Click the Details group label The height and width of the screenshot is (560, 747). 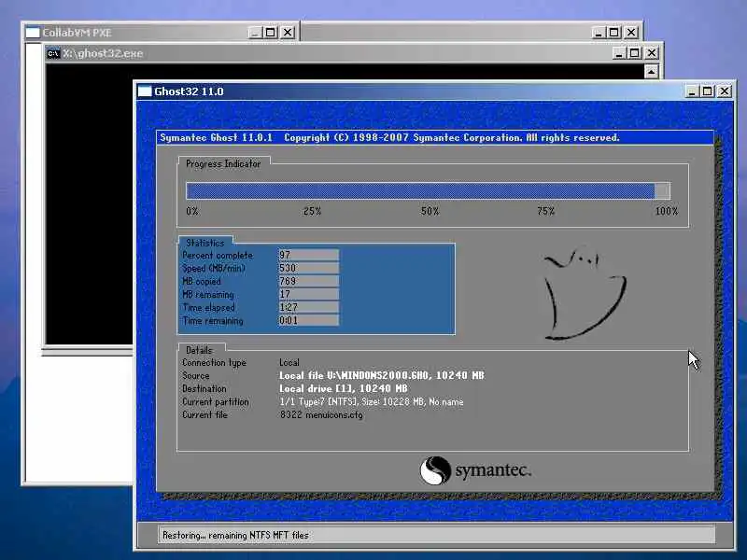(x=199, y=350)
